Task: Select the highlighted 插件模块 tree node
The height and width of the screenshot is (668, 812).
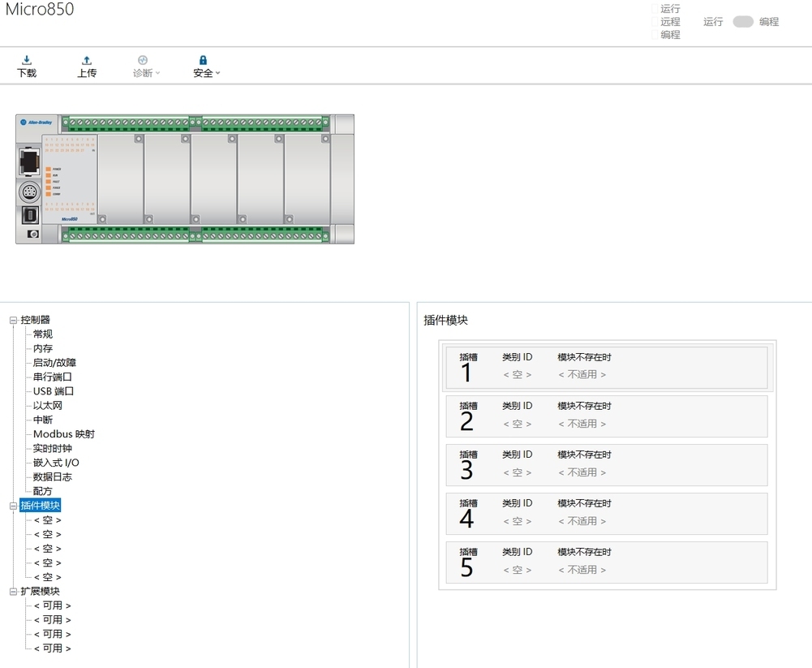Action: (x=41, y=506)
